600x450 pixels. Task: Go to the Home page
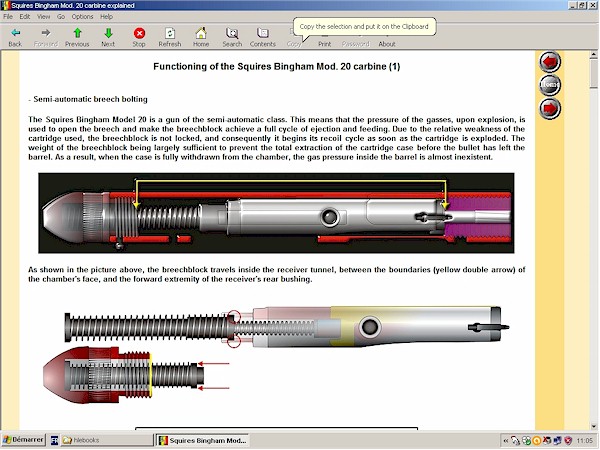pyautogui.click(x=201, y=37)
